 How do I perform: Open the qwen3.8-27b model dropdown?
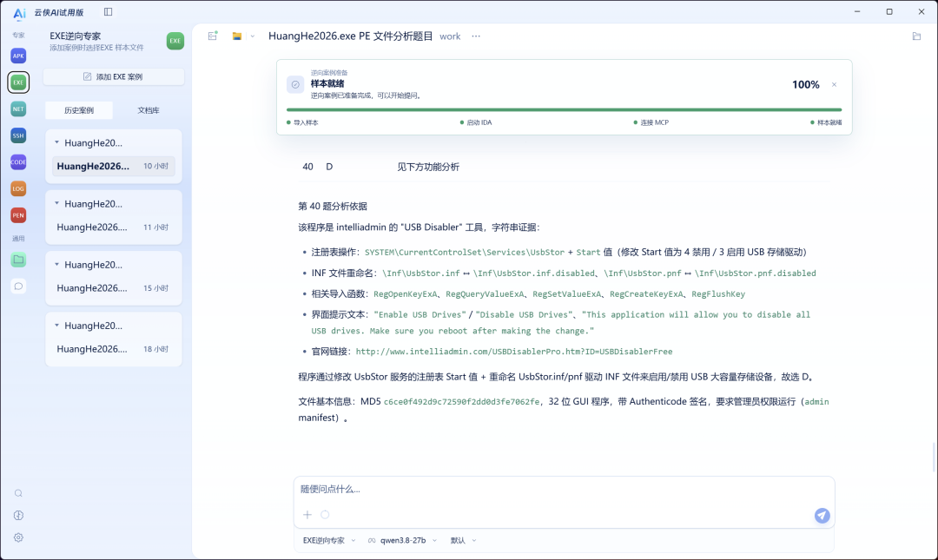pyautogui.click(x=403, y=540)
